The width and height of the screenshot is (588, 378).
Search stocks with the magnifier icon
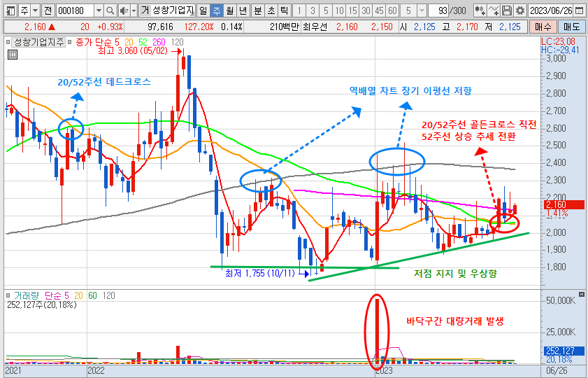click(110, 10)
